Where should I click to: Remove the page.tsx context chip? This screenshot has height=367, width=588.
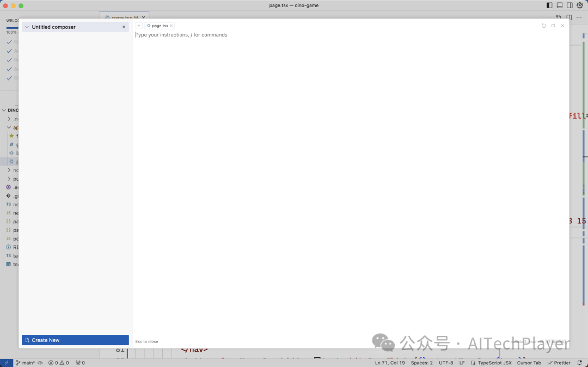click(171, 26)
